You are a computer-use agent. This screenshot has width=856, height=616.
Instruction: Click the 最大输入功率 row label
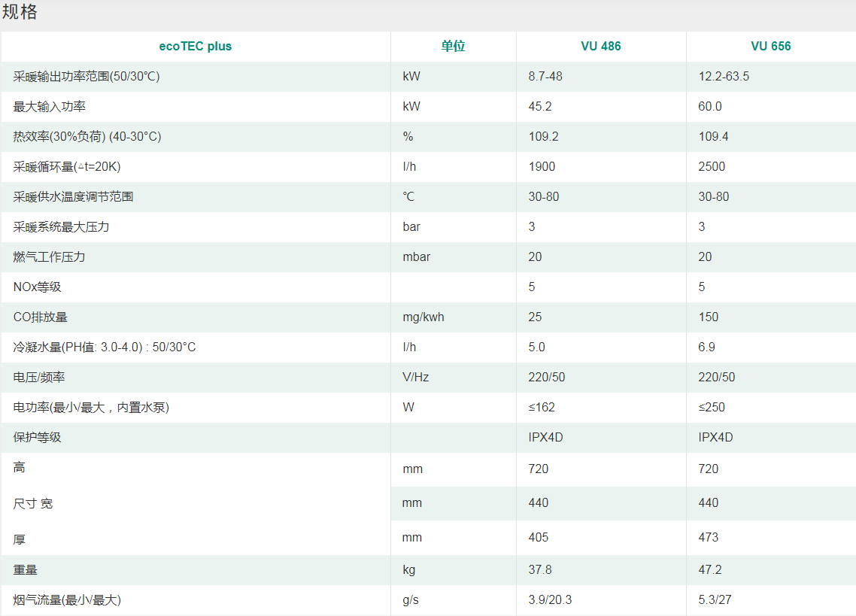point(50,107)
